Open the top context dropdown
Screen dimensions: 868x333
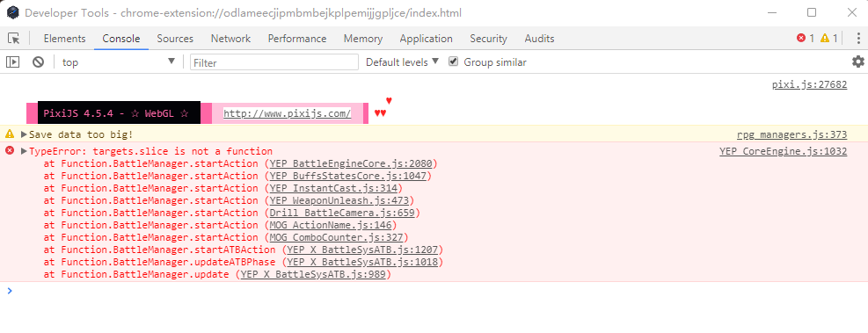(x=119, y=62)
